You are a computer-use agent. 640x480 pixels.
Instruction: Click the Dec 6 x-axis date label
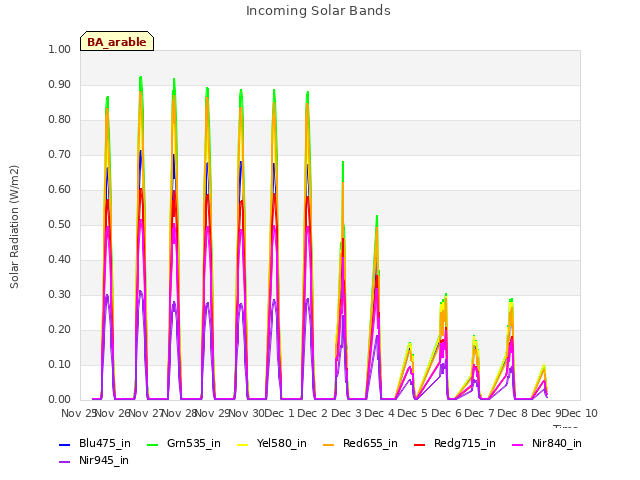[x=447, y=413]
